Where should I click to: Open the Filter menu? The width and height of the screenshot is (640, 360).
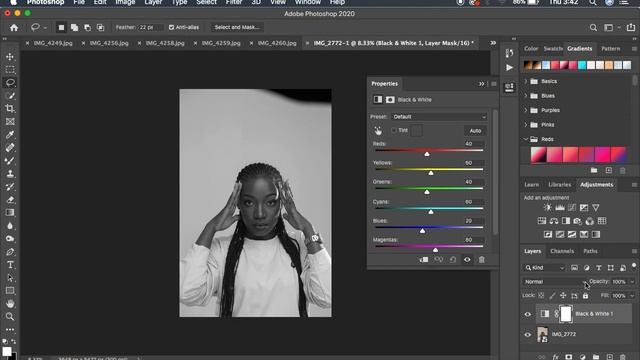coord(234,2)
